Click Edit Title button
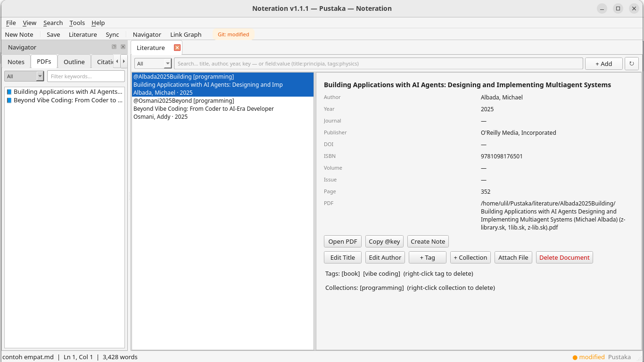This screenshot has height=362, width=644. (343, 257)
